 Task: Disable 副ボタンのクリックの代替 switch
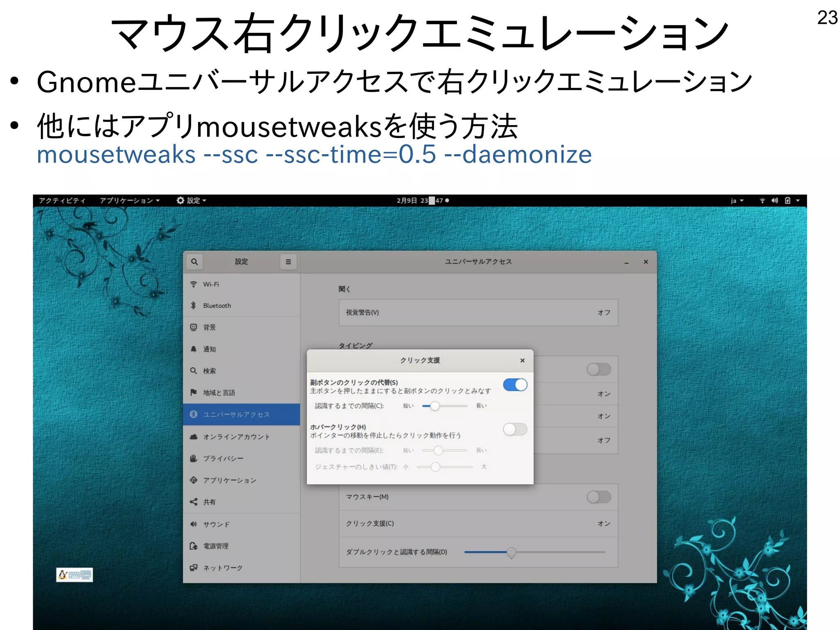pyautogui.click(x=515, y=385)
